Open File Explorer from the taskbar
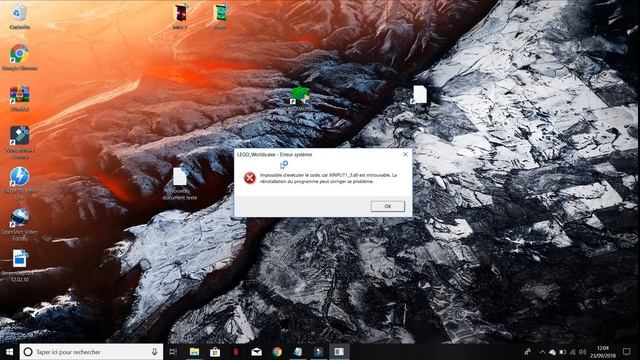 pos(194,351)
